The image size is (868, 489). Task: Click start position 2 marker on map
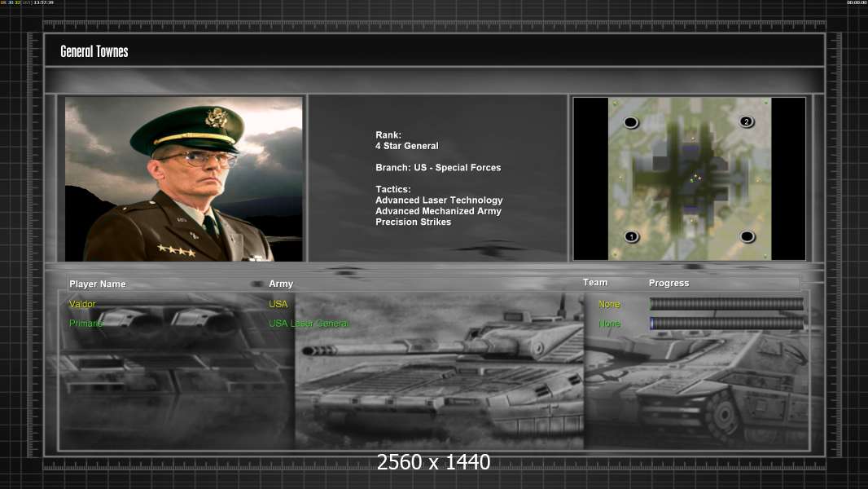(746, 121)
